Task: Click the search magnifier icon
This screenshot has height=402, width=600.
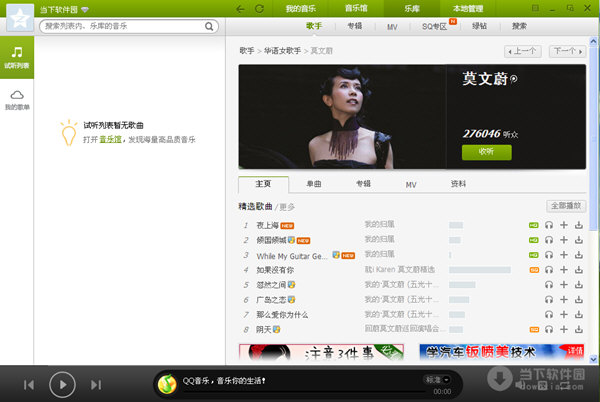Action: pos(209,26)
